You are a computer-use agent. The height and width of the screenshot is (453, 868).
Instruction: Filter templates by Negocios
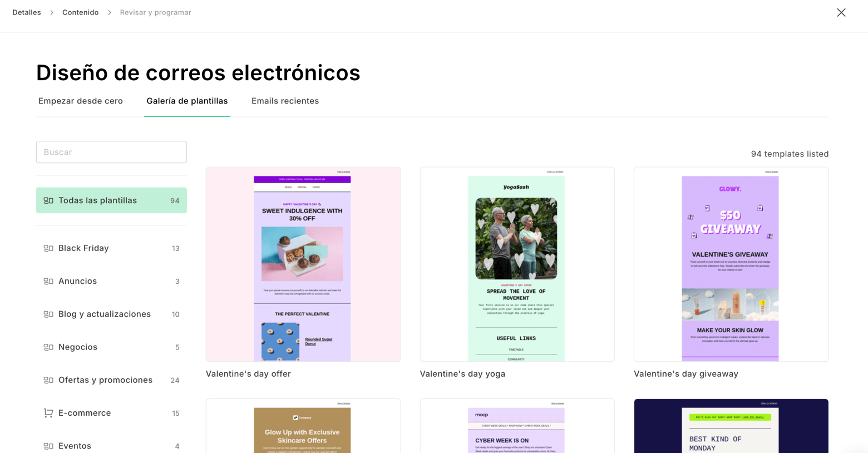(111, 347)
